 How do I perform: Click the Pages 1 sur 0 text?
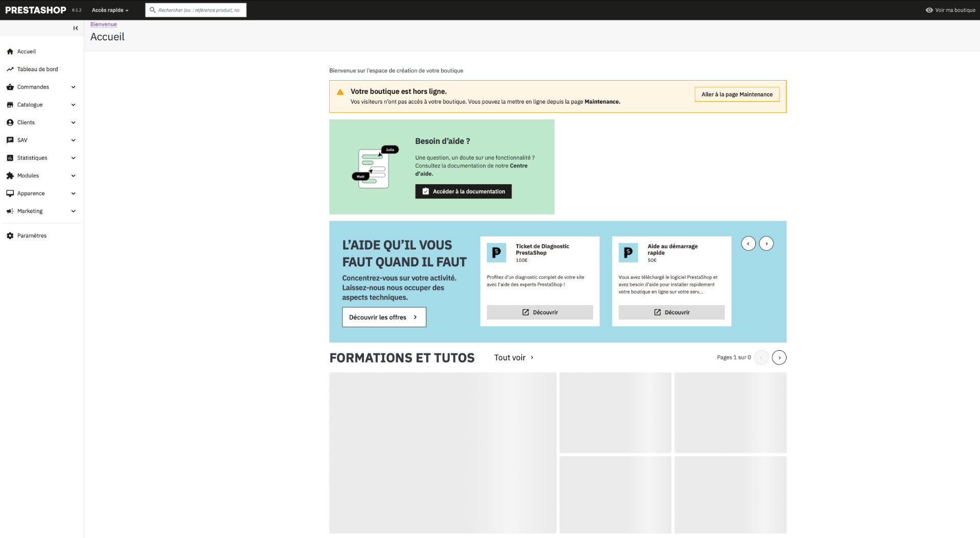734,358
